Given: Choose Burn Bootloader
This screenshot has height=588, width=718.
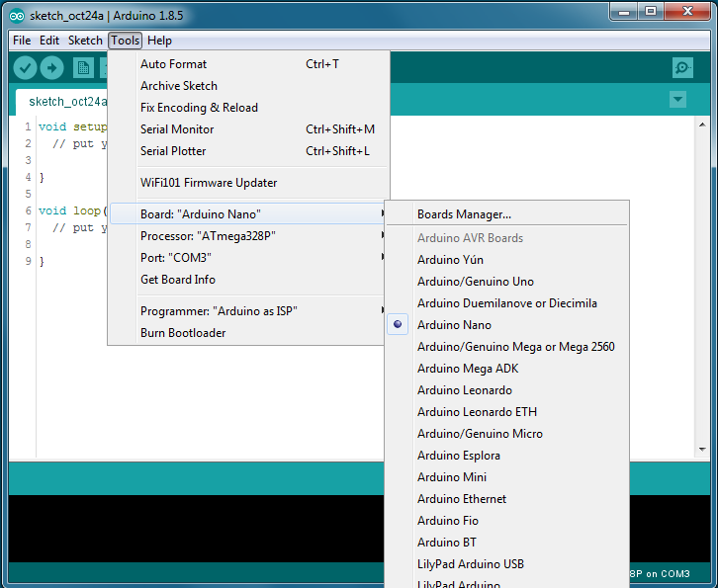Looking at the screenshot, I should (x=247, y=333).
